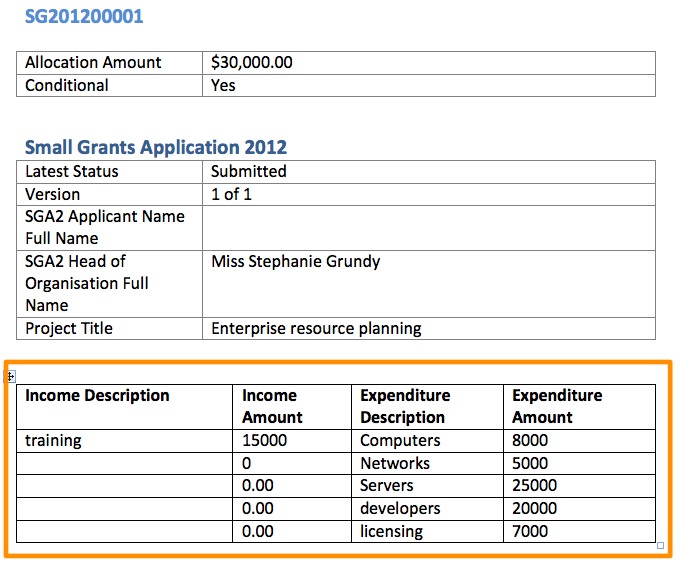The height and width of the screenshot is (568, 682).
Task: Click the 15000 income amount cell
Action: pyautogui.click(x=264, y=440)
